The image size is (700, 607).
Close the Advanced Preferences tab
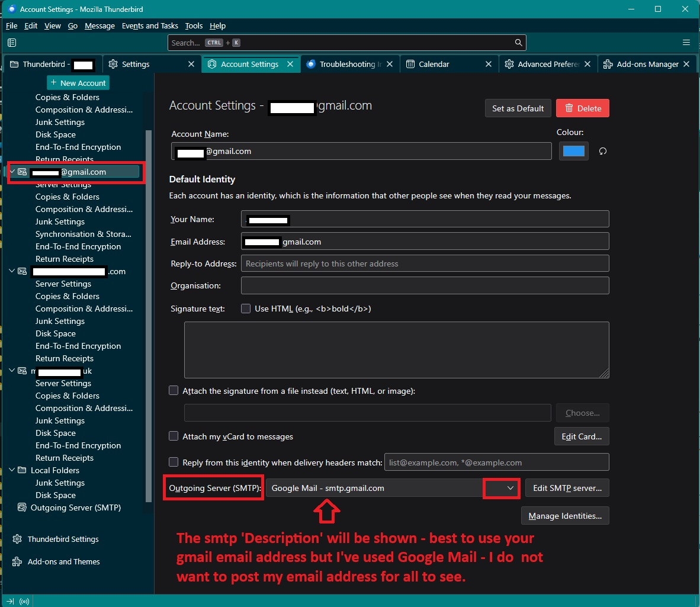coord(587,64)
